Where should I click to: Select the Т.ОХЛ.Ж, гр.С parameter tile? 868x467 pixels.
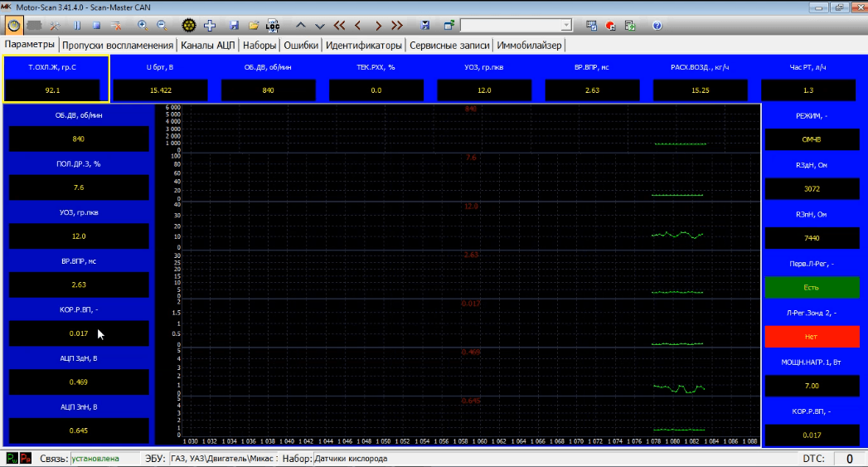click(x=56, y=79)
